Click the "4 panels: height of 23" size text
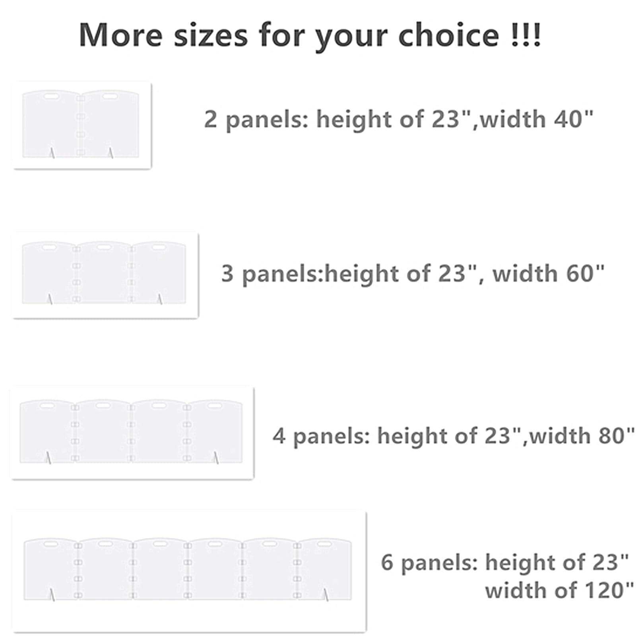The image size is (644, 644). coord(453,435)
